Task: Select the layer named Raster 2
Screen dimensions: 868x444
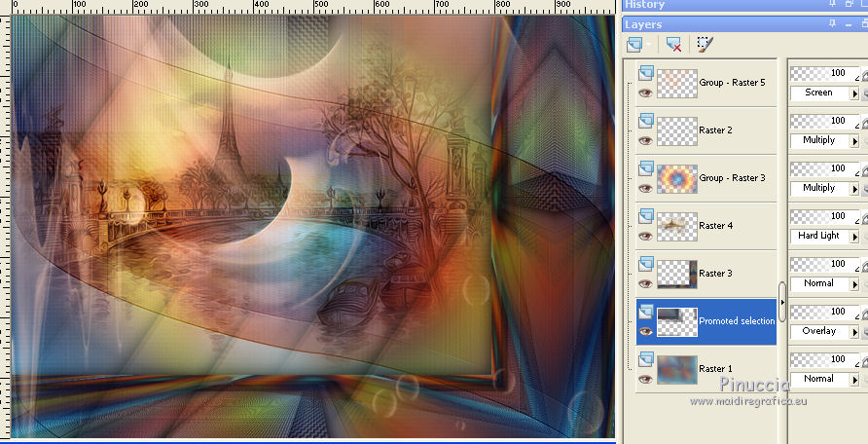Action: click(715, 130)
